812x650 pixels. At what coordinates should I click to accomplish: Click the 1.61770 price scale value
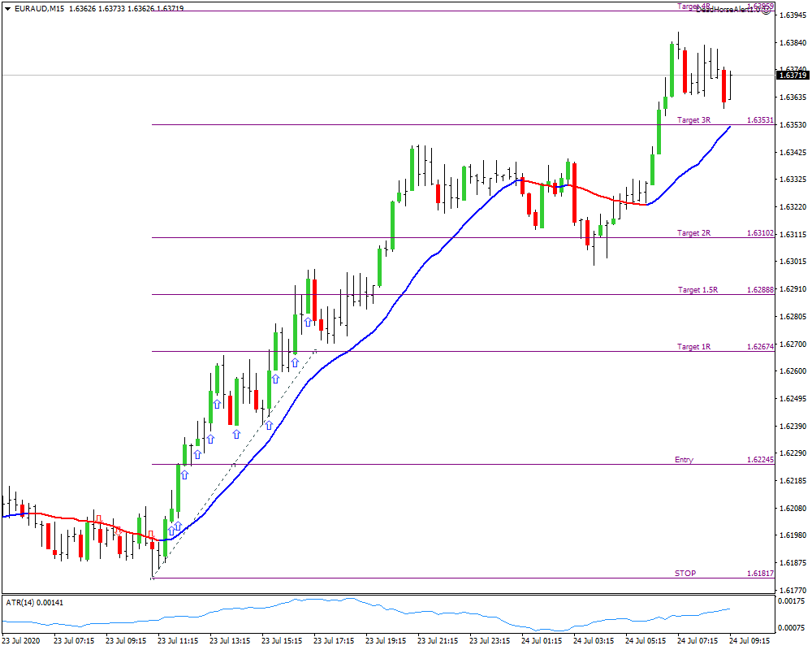click(x=793, y=591)
